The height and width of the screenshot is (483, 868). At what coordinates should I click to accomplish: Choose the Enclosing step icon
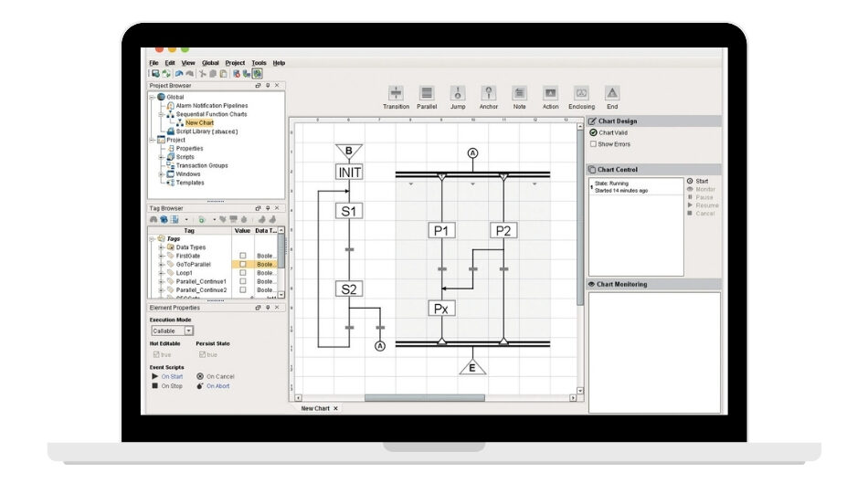(x=581, y=94)
